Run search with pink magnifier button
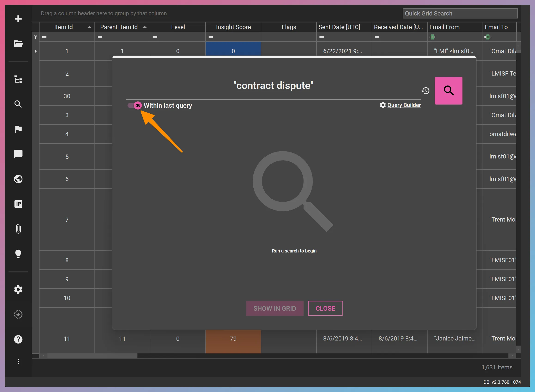Image resolution: width=535 pixels, height=392 pixels. [x=448, y=91]
